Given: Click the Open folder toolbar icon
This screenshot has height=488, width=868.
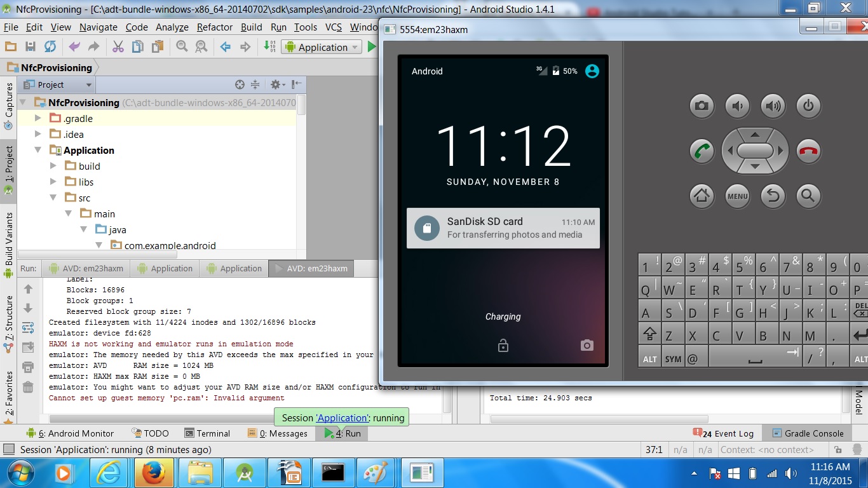Looking at the screenshot, I should tap(11, 47).
